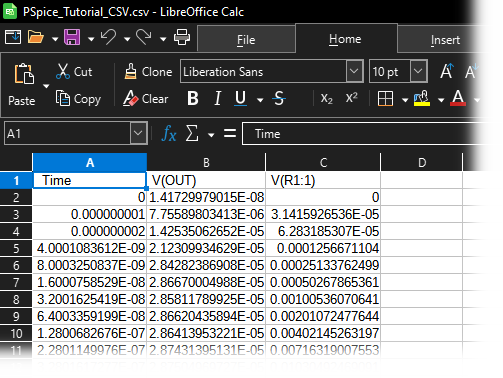Expand the background color dropdown arrow

click(441, 100)
